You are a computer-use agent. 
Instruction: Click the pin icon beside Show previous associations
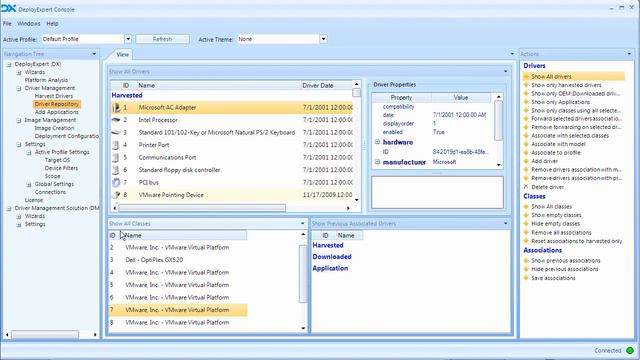click(x=526, y=260)
